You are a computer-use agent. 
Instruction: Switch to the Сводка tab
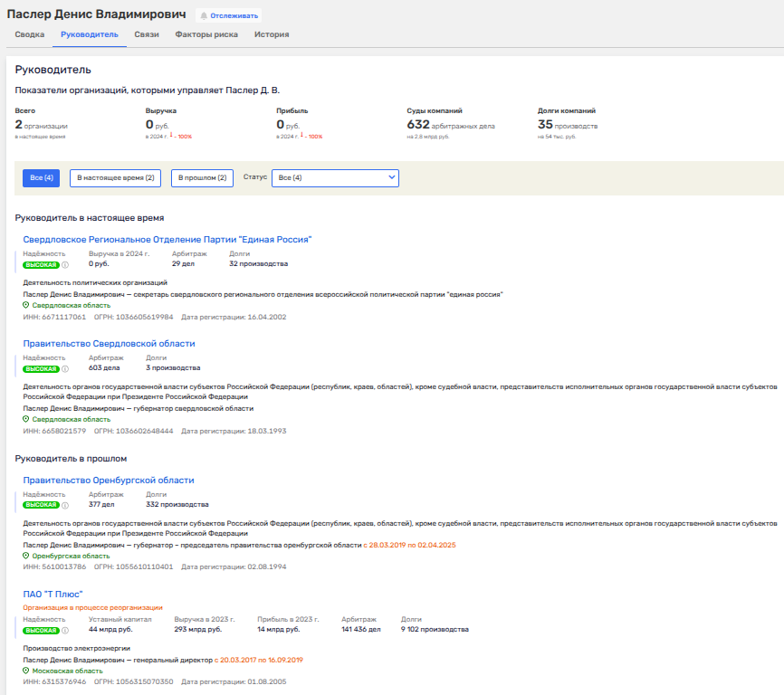(30, 34)
